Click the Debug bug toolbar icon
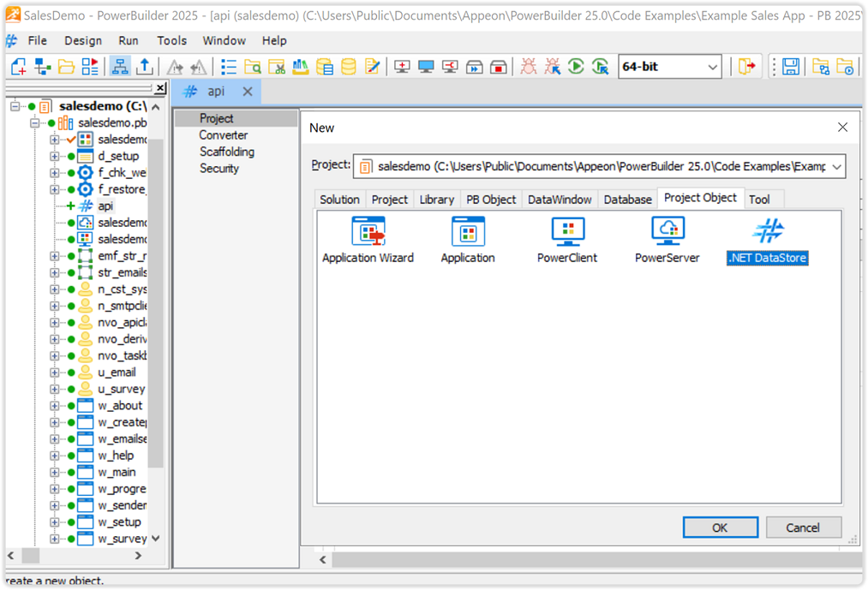Screen dimensions: 868x590 click(528, 67)
